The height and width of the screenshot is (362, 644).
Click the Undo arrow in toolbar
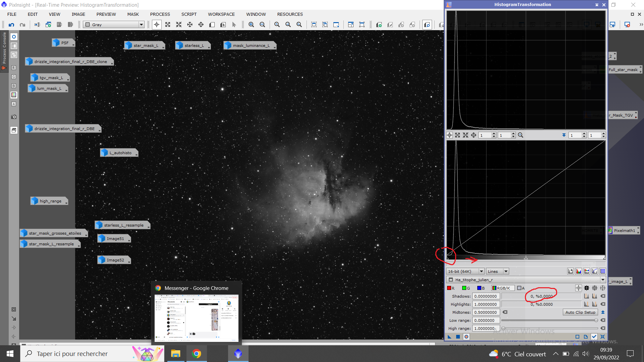point(11,25)
